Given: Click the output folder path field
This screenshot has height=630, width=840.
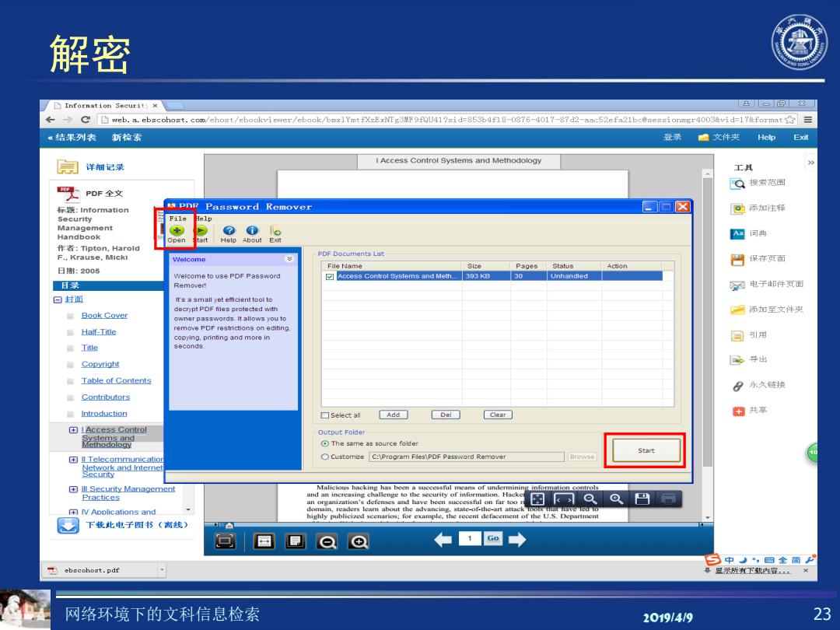Looking at the screenshot, I should point(467,457).
